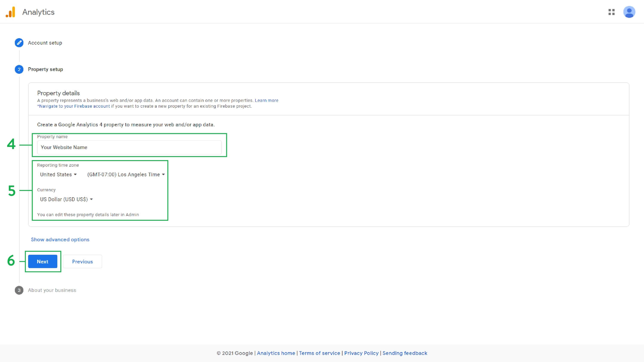Click the Previous button
The width and height of the screenshot is (644, 362).
82,261
